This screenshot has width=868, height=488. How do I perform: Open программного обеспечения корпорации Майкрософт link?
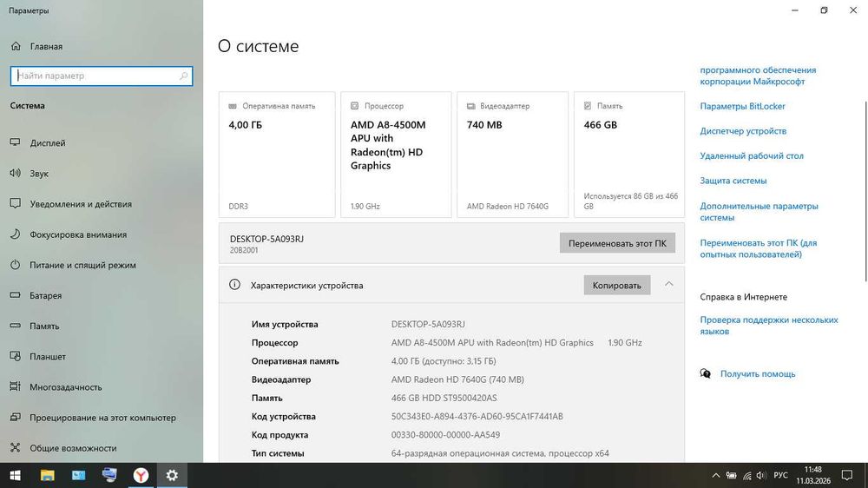[x=758, y=76]
